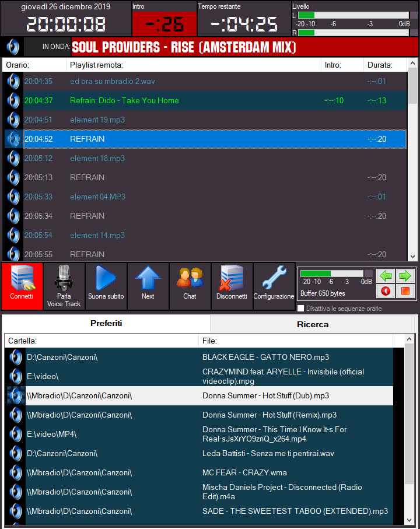
Task: Click the Orario column header
Action: pyautogui.click(x=34, y=65)
